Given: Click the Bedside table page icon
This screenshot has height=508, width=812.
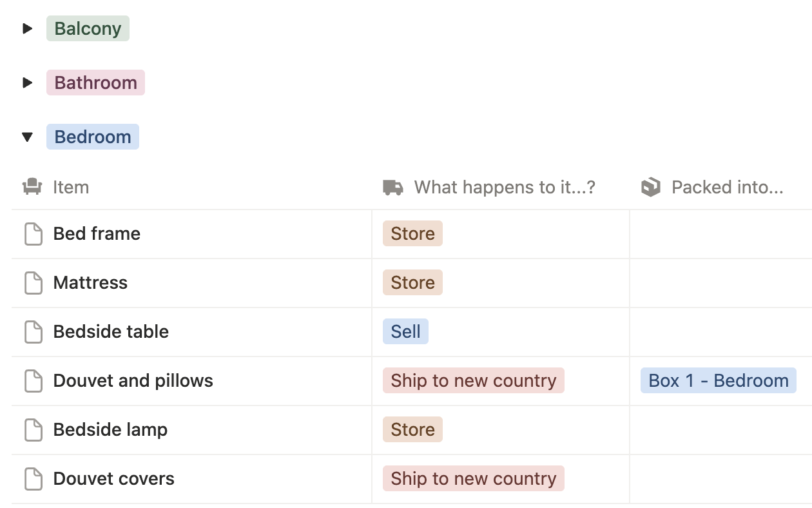Looking at the screenshot, I should (x=34, y=331).
